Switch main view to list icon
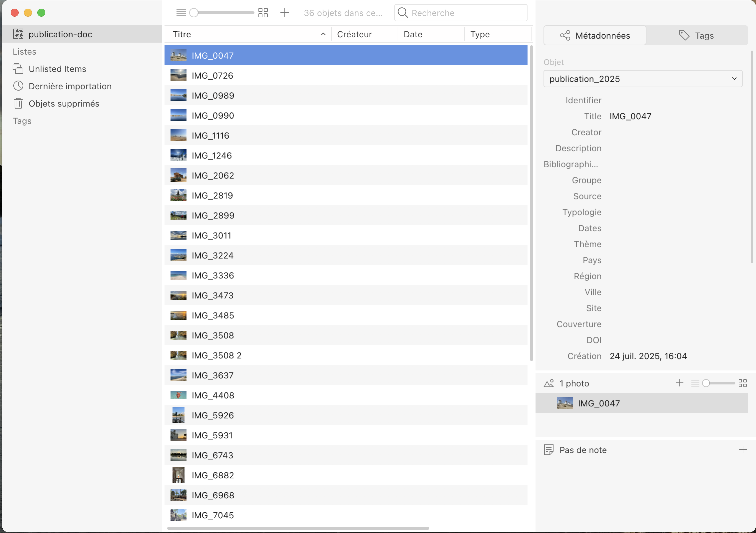Viewport: 756px width, 533px height. 181,13
